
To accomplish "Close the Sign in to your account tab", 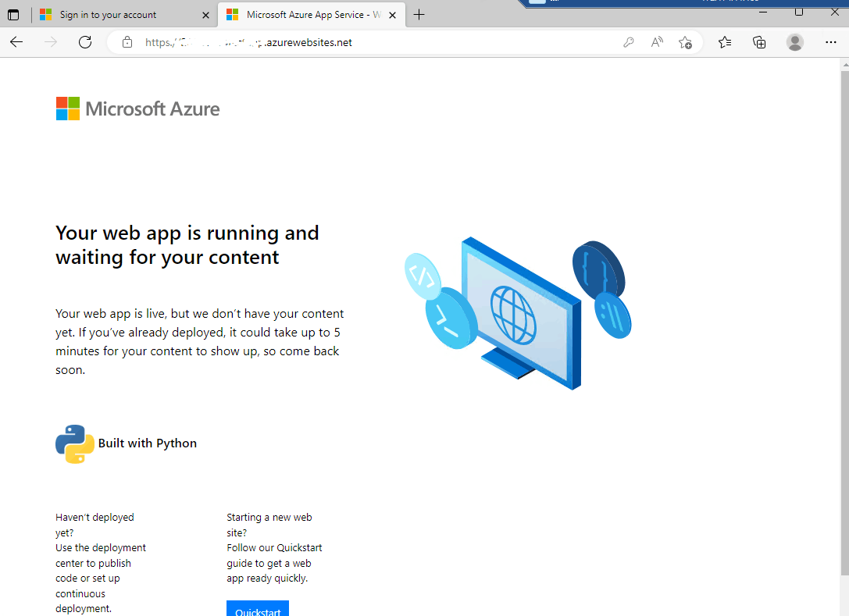I will [205, 15].
